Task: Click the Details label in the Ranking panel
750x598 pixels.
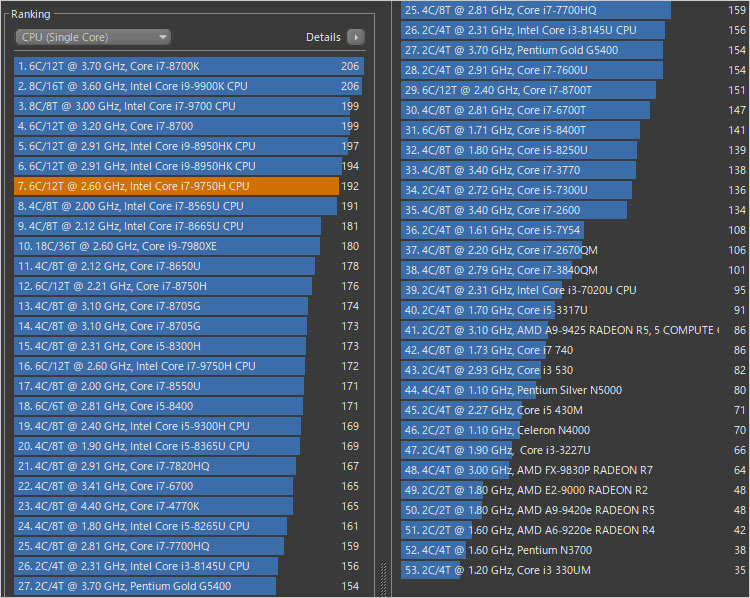Action: click(323, 37)
